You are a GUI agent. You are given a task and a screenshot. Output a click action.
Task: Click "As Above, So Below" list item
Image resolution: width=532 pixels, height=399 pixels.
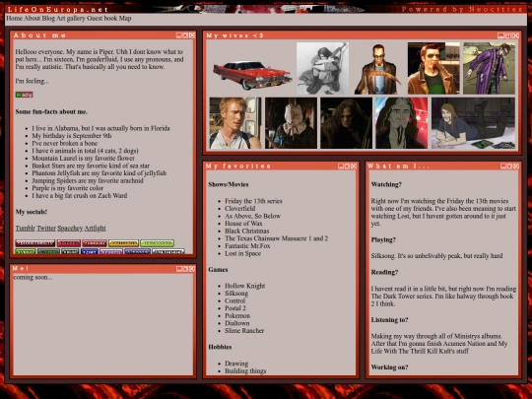pyautogui.click(x=253, y=216)
